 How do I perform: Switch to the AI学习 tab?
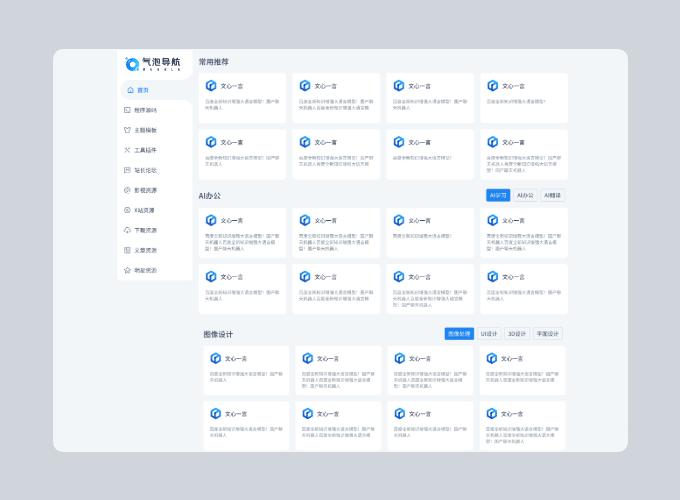pos(498,195)
